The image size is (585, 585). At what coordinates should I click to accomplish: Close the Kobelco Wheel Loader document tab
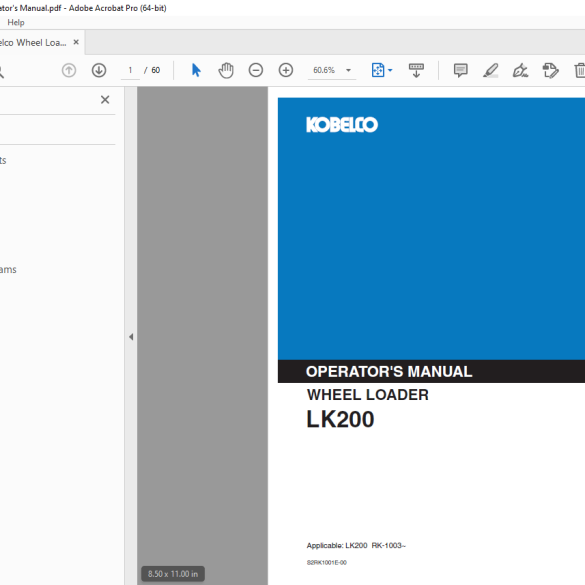76,42
